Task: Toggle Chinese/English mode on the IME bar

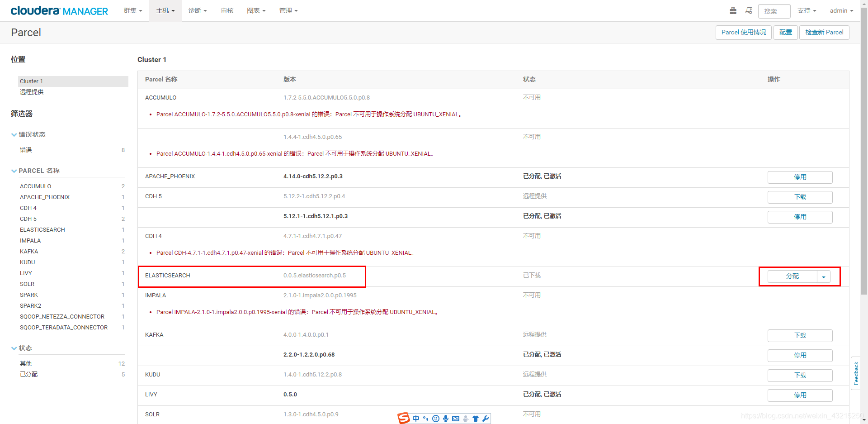Action: pyautogui.click(x=416, y=419)
